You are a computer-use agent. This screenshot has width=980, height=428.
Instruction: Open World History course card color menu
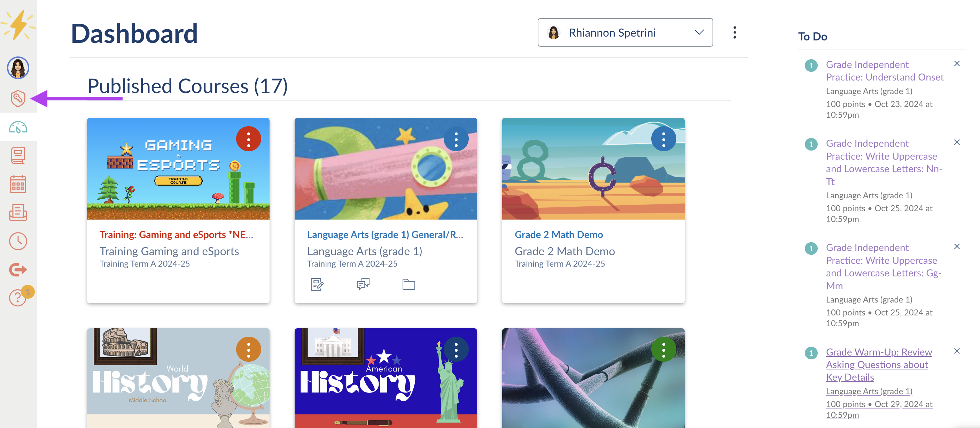[248, 349]
